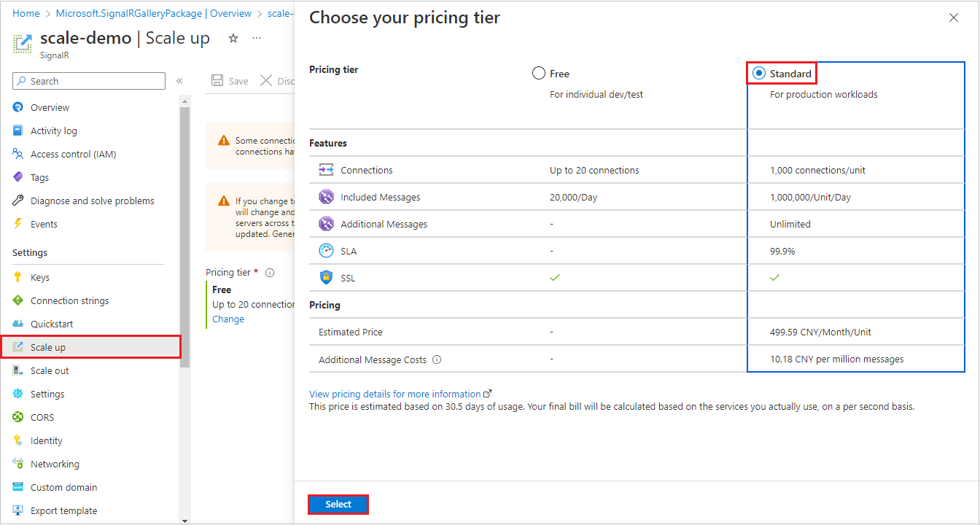Screen dimensions: 980x525
Task: Click the Activity log icon
Action: pyautogui.click(x=18, y=131)
